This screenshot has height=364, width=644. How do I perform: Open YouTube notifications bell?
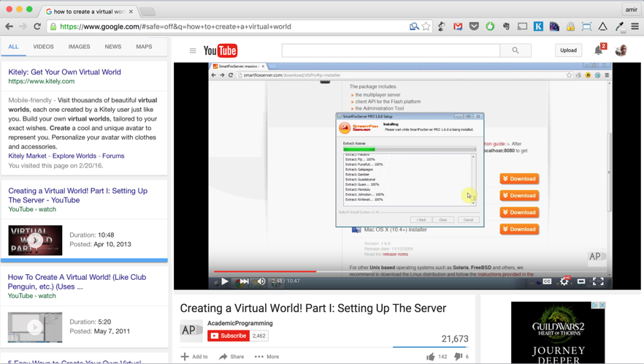pos(599,50)
